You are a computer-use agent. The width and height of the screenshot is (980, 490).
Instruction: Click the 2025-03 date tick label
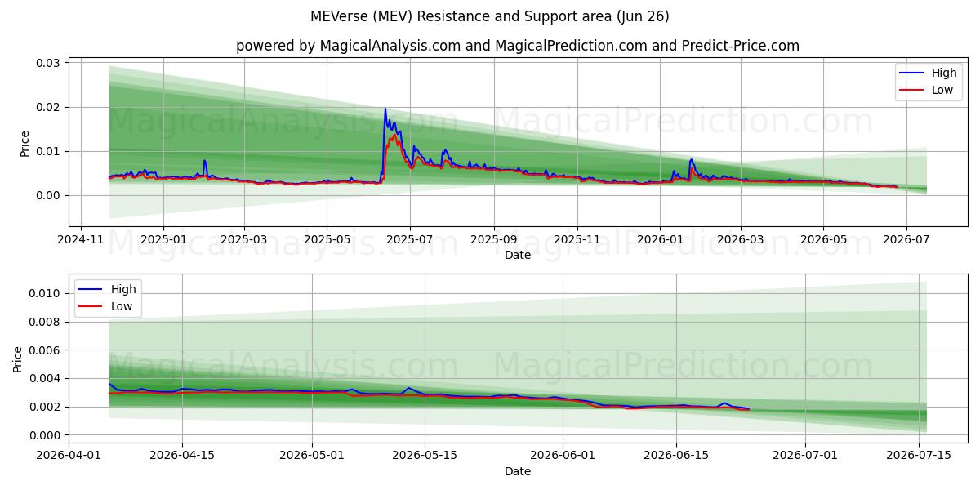tap(244, 239)
